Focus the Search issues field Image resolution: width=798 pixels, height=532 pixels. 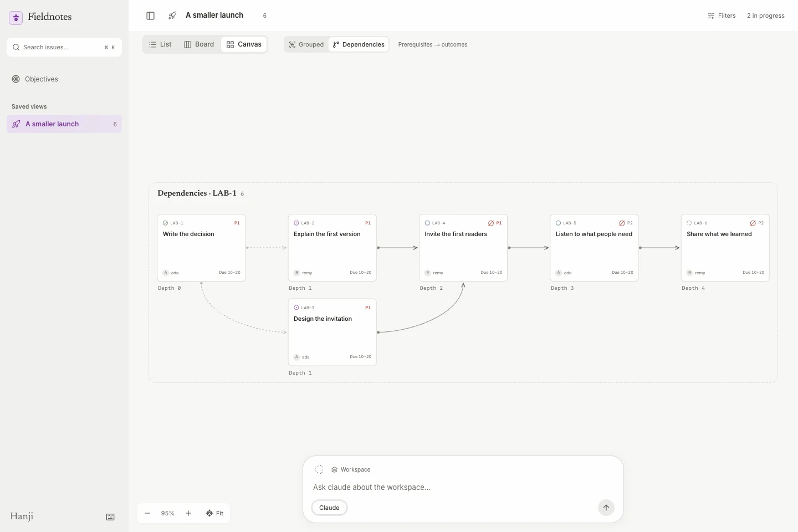[x=64, y=47]
